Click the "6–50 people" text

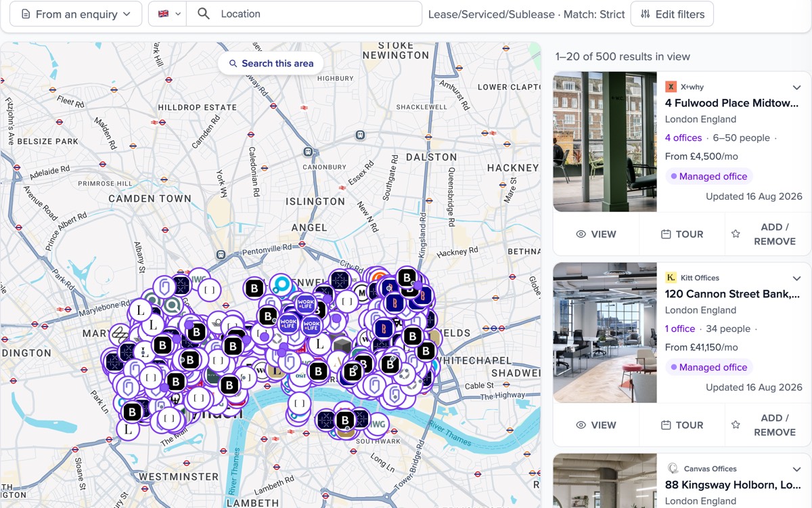[x=741, y=137]
